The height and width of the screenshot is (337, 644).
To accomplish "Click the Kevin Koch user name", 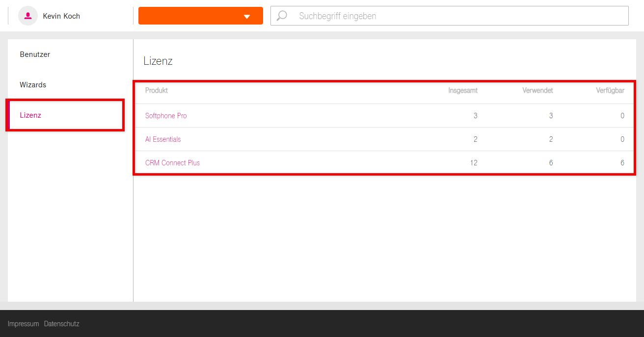I will coord(61,16).
